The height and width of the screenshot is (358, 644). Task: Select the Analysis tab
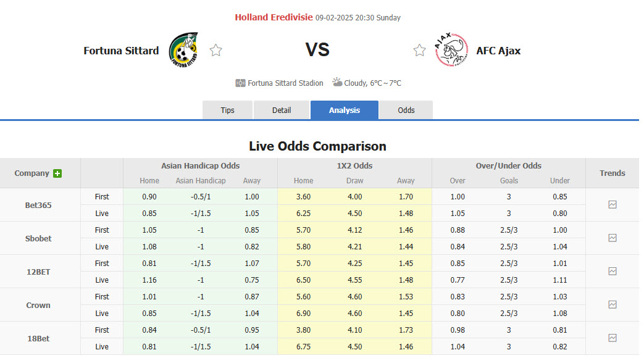coord(344,110)
